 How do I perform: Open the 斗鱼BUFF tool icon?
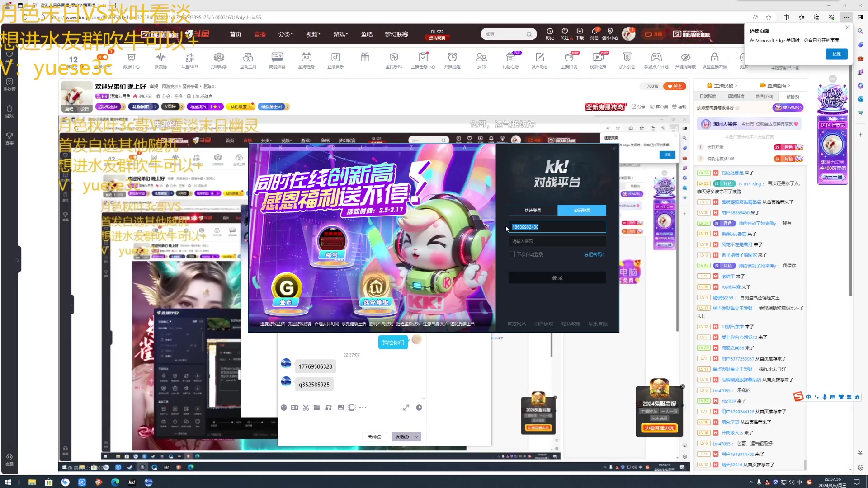(190, 61)
